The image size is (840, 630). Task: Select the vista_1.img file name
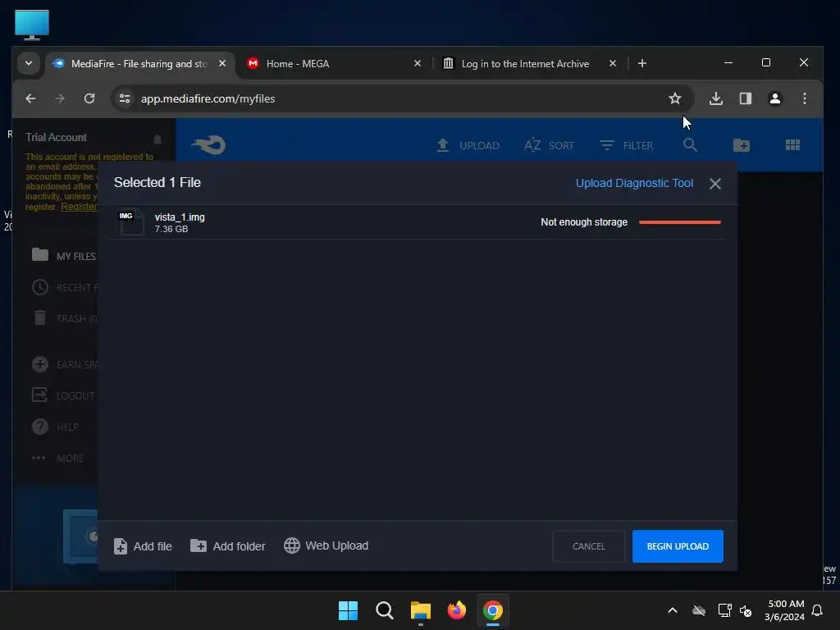[180, 217]
